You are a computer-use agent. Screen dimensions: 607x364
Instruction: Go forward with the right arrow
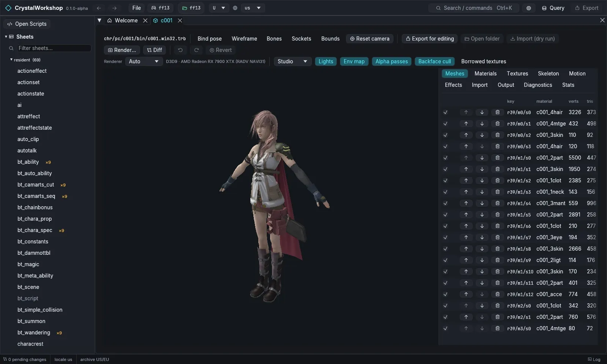coord(114,8)
